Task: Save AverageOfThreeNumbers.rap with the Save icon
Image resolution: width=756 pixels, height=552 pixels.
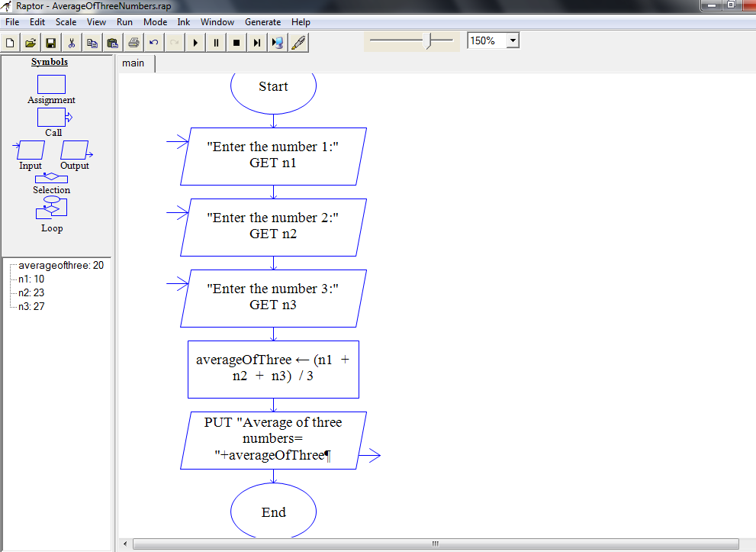Action: pyautogui.click(x=50, y=42)
